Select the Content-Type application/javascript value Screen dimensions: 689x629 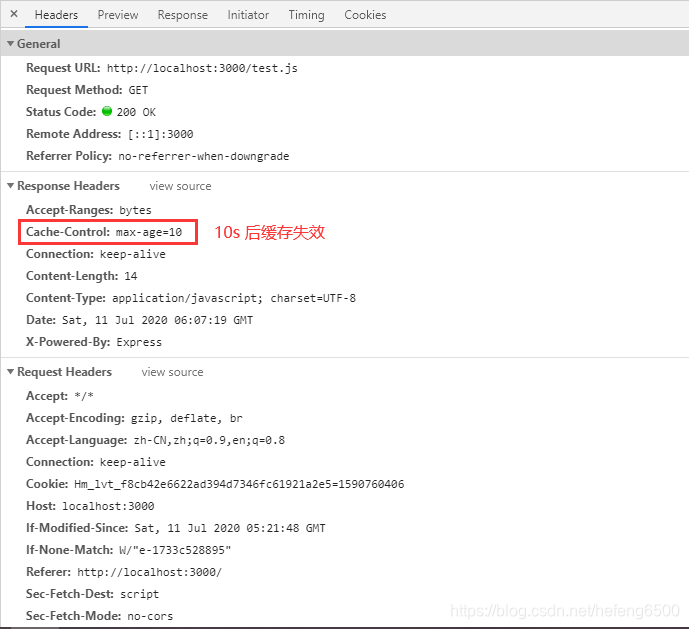[234, 298]
